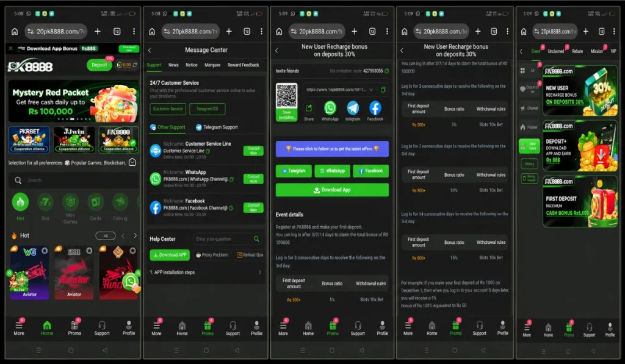Tap large green Download App button
The height and width of the screenshot is (364, 625).
[332, 190]
